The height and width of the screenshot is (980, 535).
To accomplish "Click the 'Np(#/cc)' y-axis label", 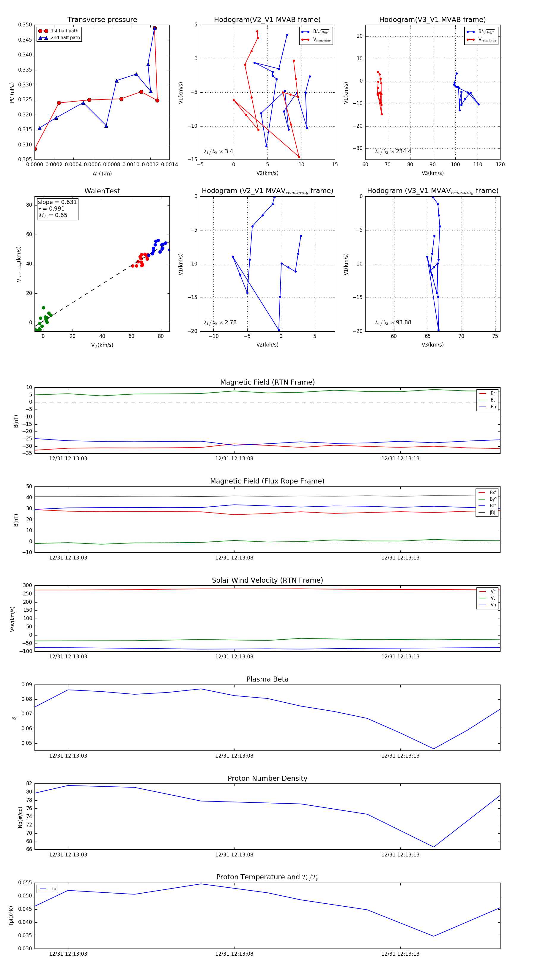I will pos(20,817).
